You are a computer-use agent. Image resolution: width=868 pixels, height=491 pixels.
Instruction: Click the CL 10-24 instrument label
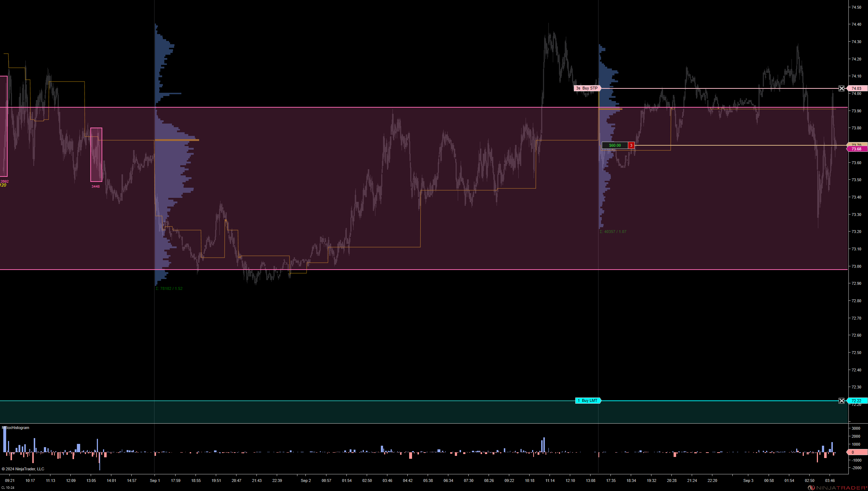click(8, 487)
